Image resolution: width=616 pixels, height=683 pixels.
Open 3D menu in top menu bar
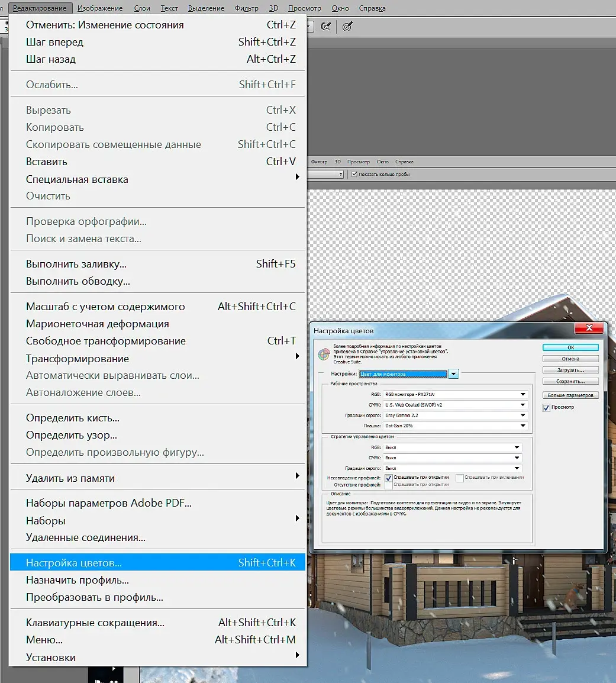tap(273, 8)
